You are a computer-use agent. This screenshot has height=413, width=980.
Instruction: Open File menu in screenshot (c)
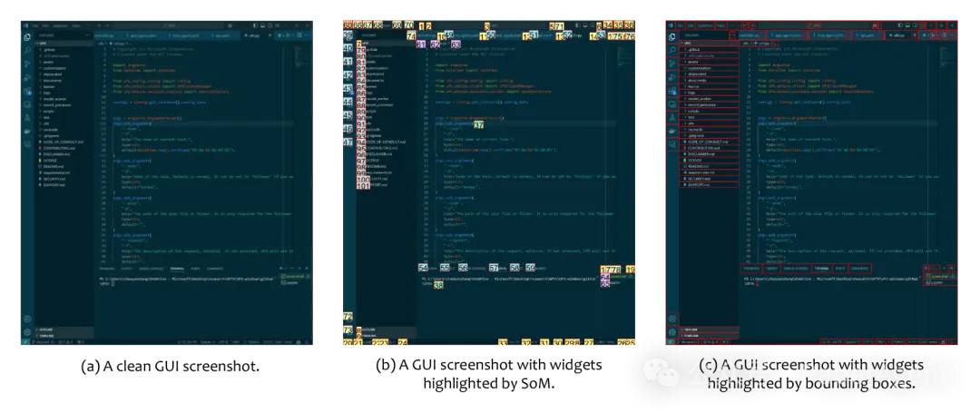(x=681, y=25)
